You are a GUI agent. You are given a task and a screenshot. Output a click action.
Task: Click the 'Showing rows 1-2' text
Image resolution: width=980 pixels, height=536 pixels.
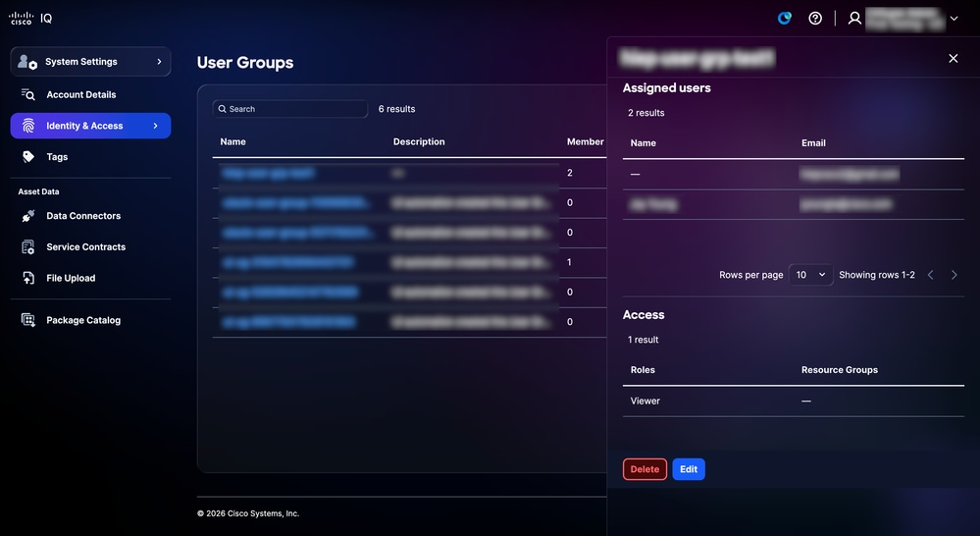(877, 275)
